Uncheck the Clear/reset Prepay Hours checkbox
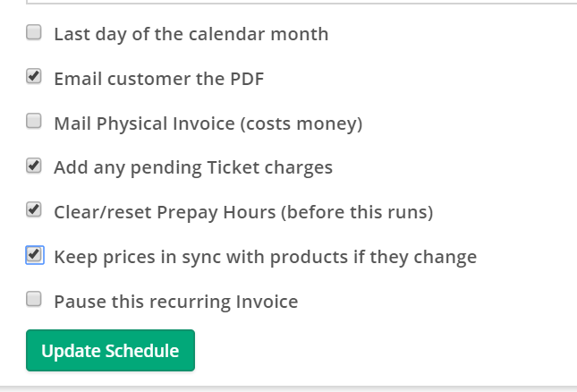Image resolution: width=577 pixels, height=392 pixels. coord(34,210)
